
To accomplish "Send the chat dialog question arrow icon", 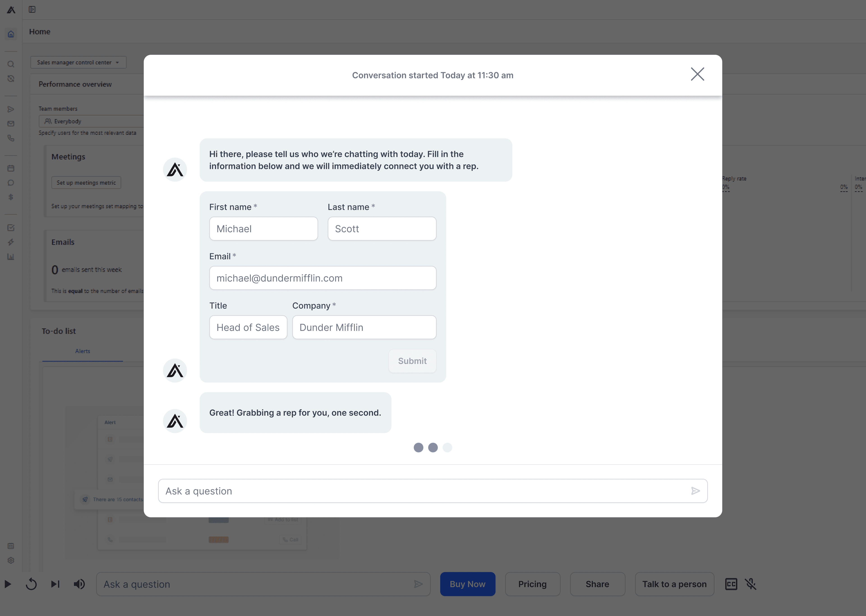I will 695,491.
